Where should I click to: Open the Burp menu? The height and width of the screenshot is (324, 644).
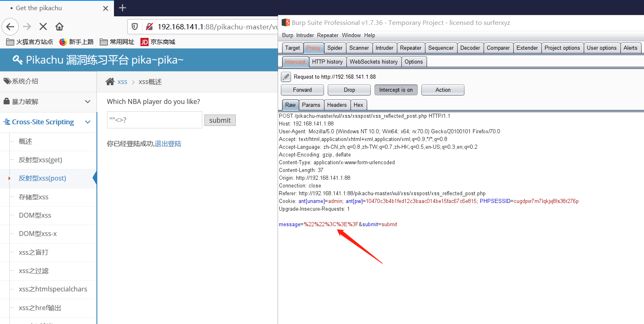coord(287,35)
